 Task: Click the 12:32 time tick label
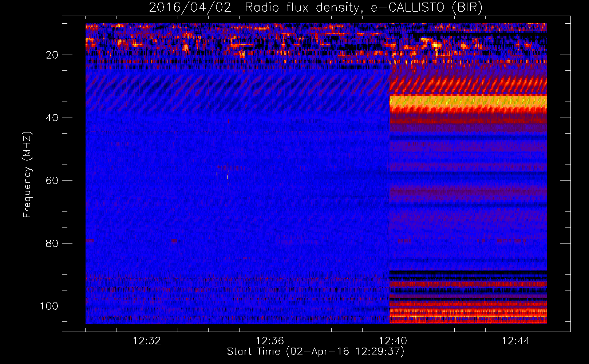click(x=147, y=341)
